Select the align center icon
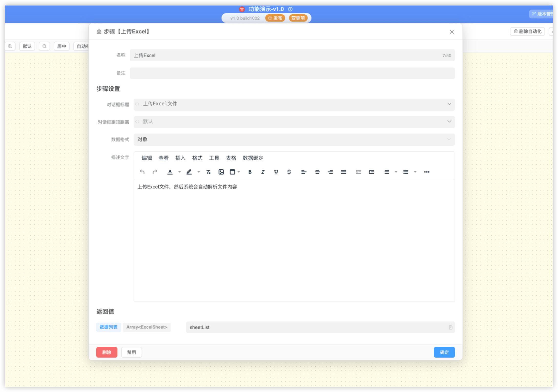The image size is (558, 392). click(317, 172)
